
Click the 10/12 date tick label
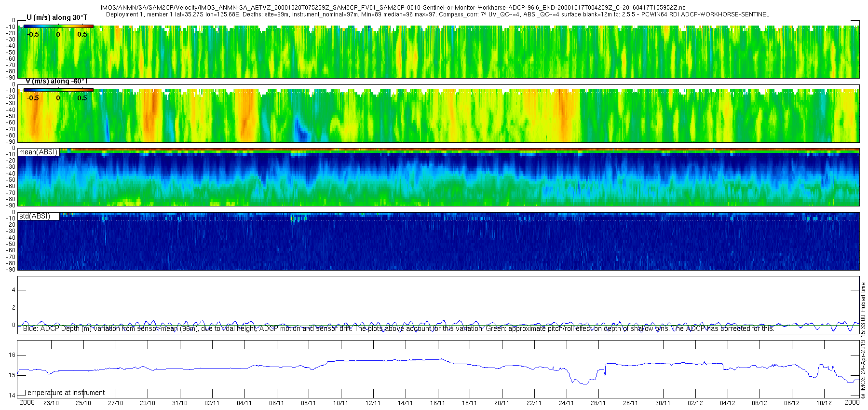(824, 403)
